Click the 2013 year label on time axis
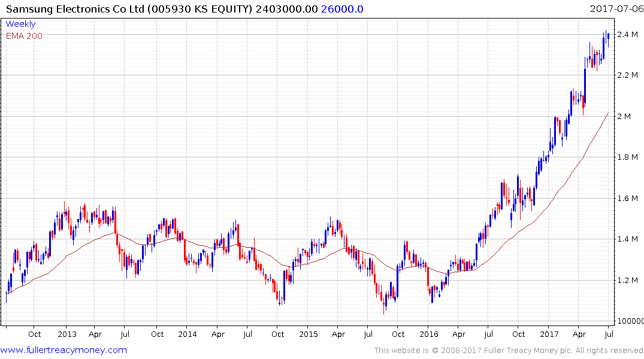 (67, 334)
